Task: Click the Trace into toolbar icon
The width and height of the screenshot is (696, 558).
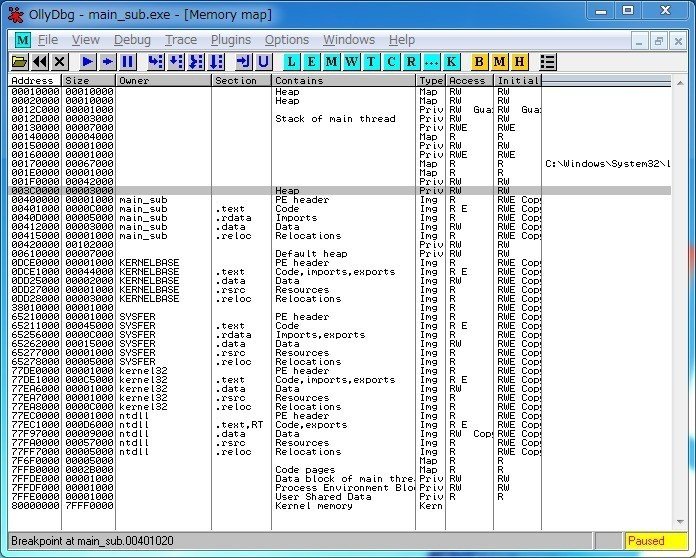Action: pos(196,62)
